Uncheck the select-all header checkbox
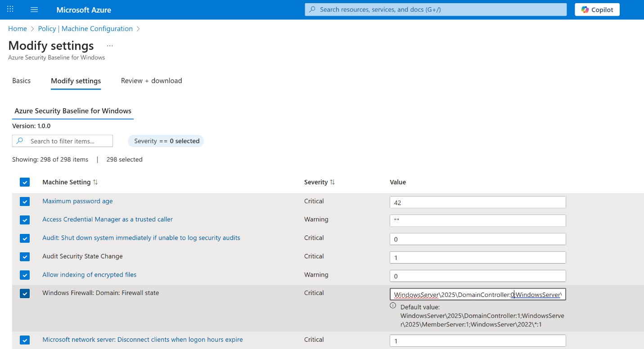This screenshot has height=349, width=644. 25,182
